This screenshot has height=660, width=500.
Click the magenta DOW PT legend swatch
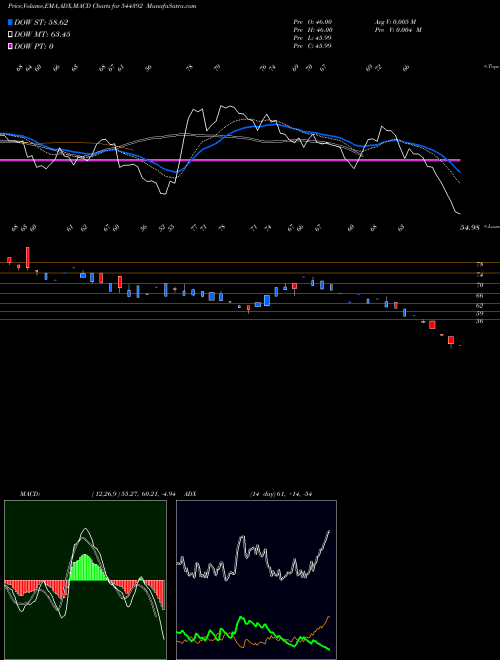10,46
